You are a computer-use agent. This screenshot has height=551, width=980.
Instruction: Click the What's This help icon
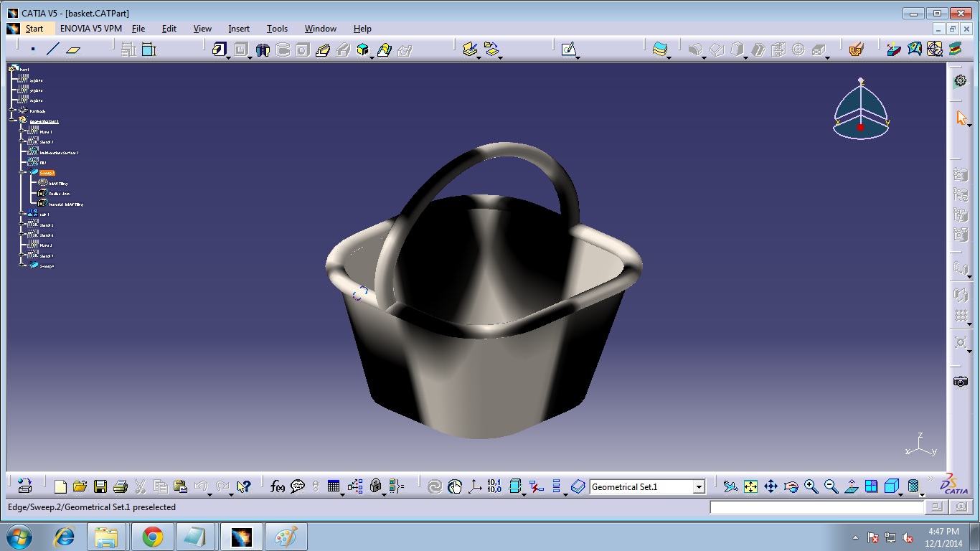pyautogui.click(x=243, y=486)
